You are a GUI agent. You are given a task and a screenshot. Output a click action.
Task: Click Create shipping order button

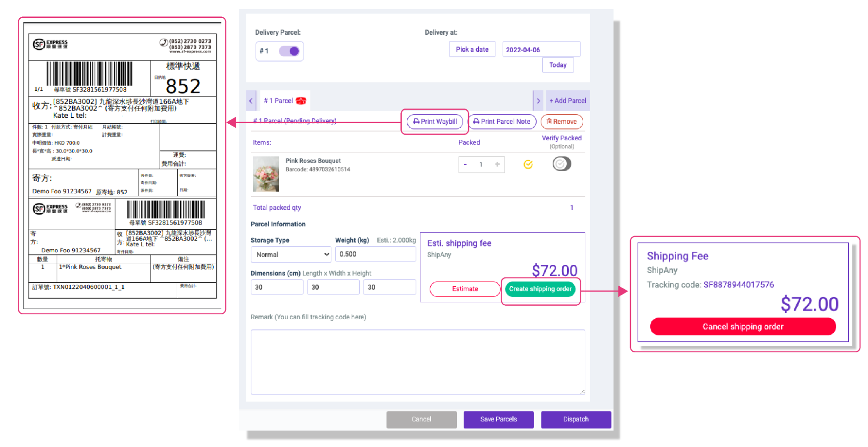(x=540, y=289)
